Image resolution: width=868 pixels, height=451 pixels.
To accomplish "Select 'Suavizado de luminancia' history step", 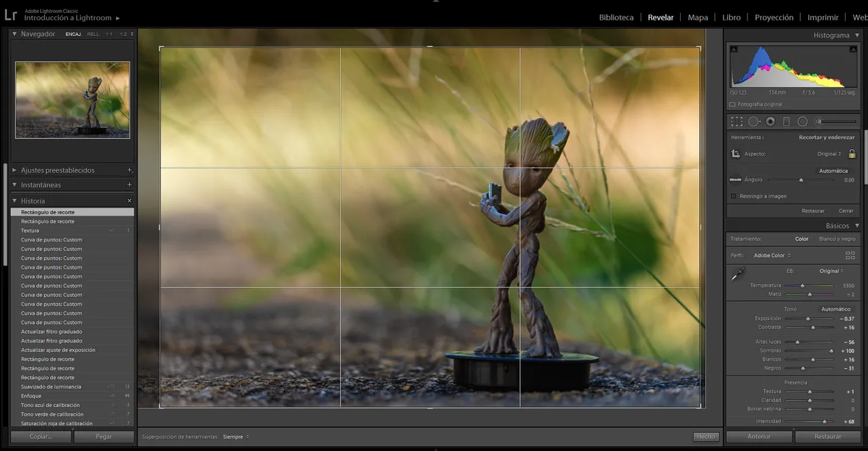I will [73, 387].
